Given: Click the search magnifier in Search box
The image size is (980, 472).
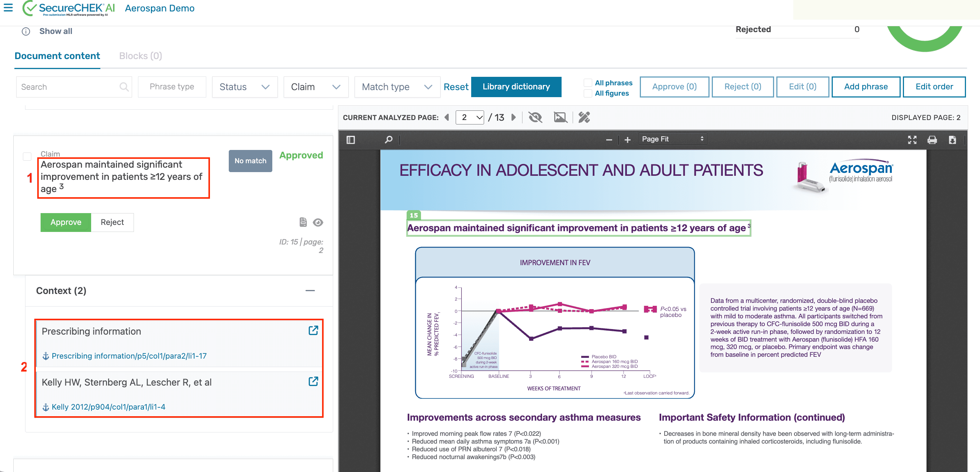Looking at the screenshot, I should click(124, 87).
